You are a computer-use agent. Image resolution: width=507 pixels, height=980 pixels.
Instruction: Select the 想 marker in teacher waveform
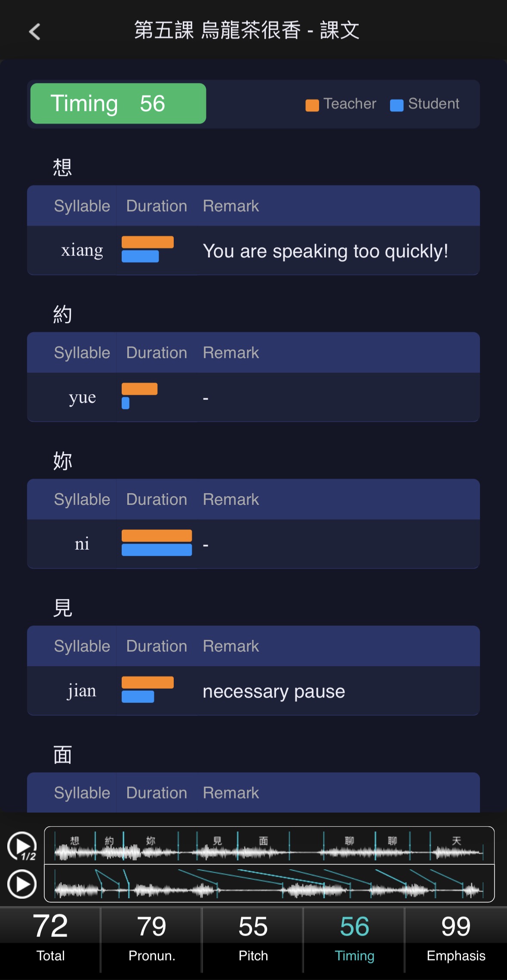[x=75, y=841]
